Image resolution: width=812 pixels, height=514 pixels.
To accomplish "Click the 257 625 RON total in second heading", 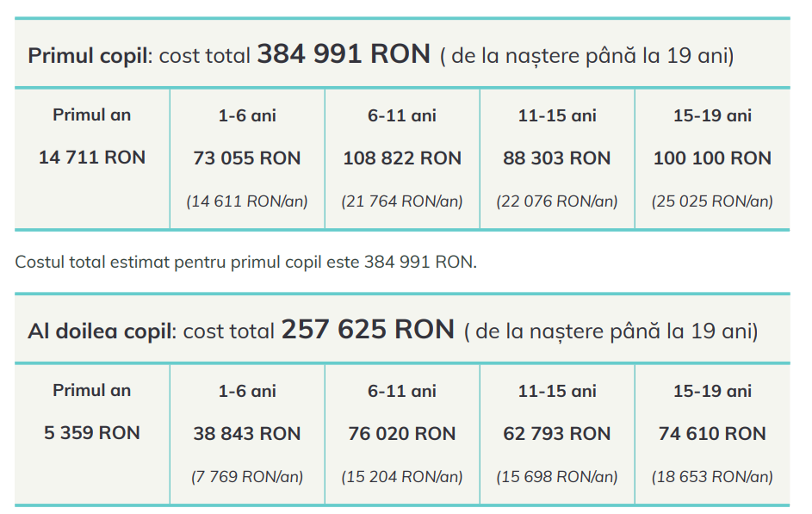I will (x=368, y=330).
